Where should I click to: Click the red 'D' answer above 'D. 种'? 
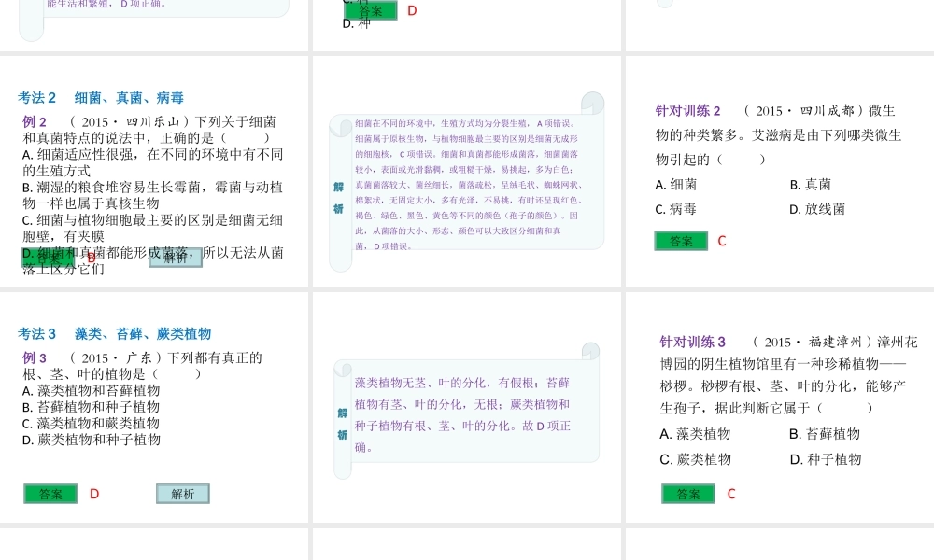[412, 10]
